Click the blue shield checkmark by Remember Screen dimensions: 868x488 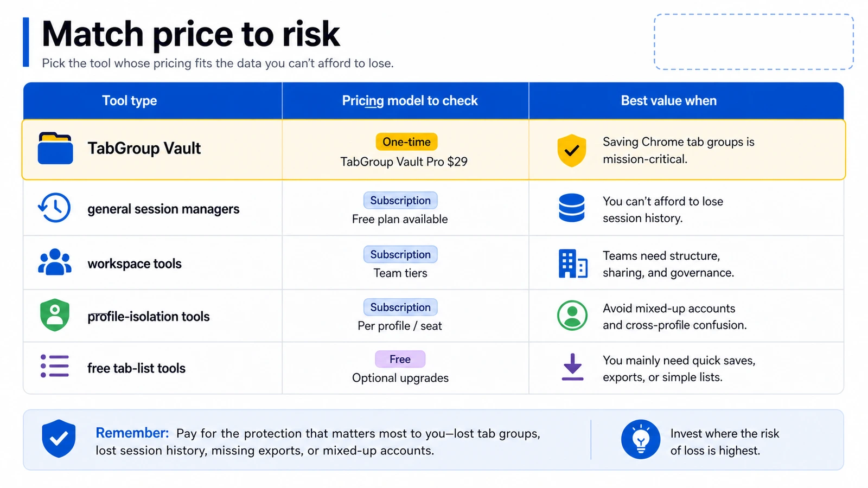59,438
